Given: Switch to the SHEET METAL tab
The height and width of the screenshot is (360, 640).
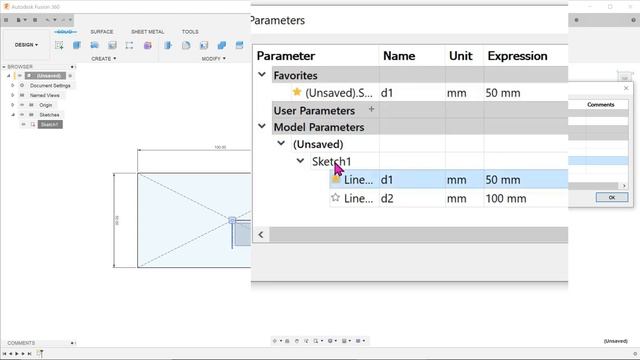Looking at the screenshot, I should pyautogui.click(x=147, y=31).
